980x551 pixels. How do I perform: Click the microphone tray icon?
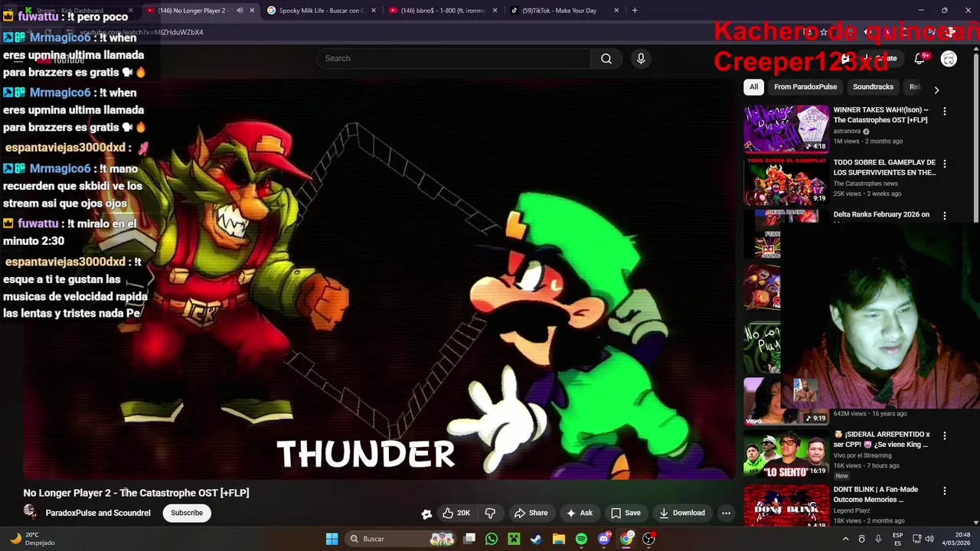tap(877, 539)
